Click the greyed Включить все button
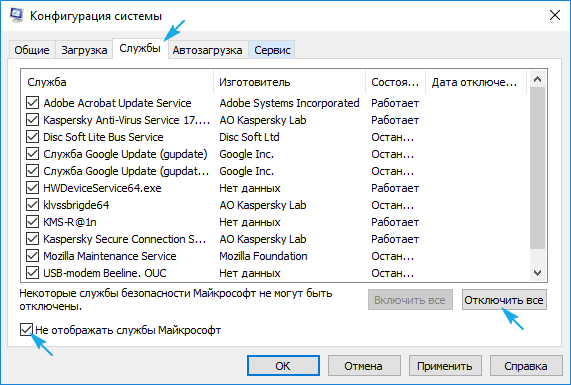The image size is (571, 385). coord(410,300)
